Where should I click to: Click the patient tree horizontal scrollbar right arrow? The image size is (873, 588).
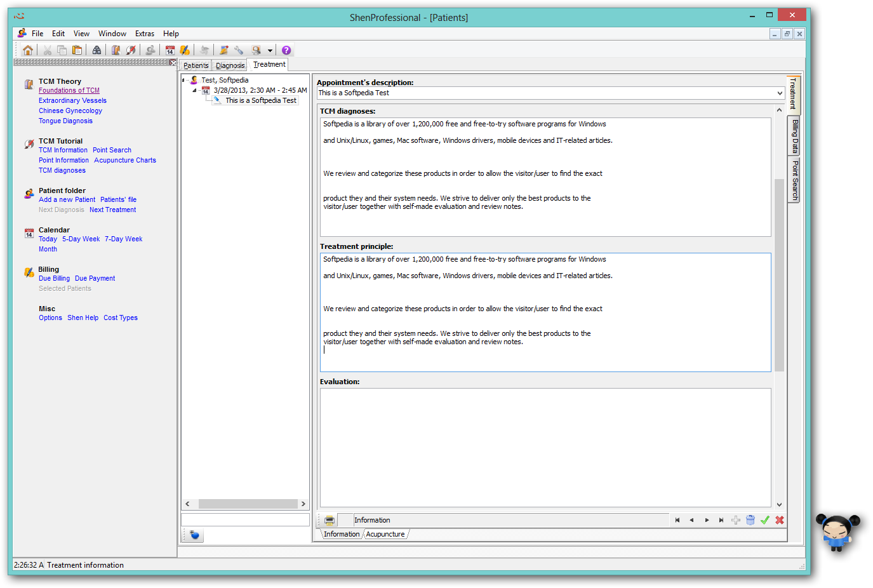click(303, 504)
